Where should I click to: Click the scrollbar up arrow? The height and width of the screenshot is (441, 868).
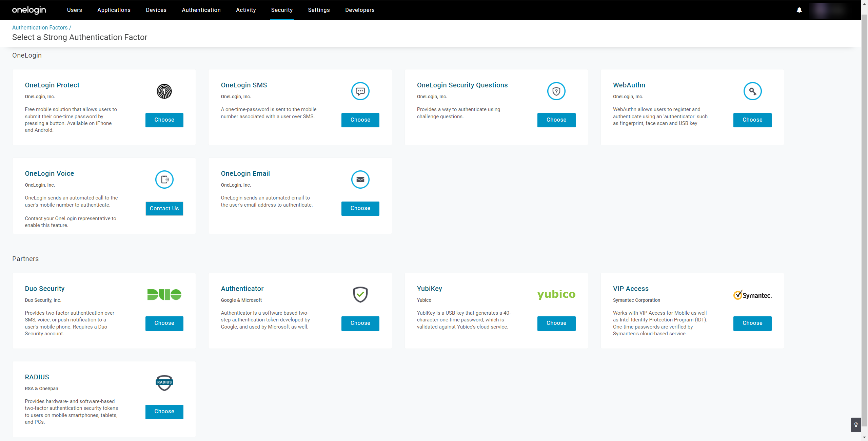pos(864,3)
